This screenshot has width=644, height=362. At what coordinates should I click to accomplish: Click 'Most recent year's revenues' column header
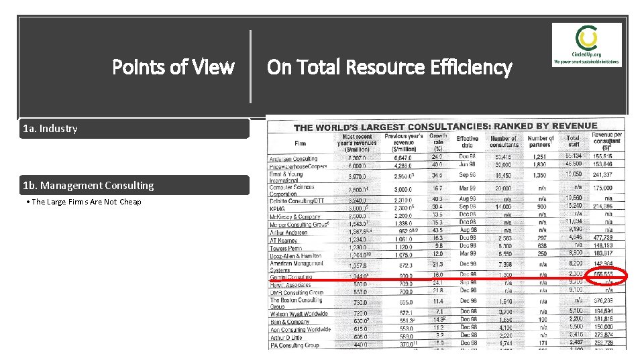coord(357,143)
